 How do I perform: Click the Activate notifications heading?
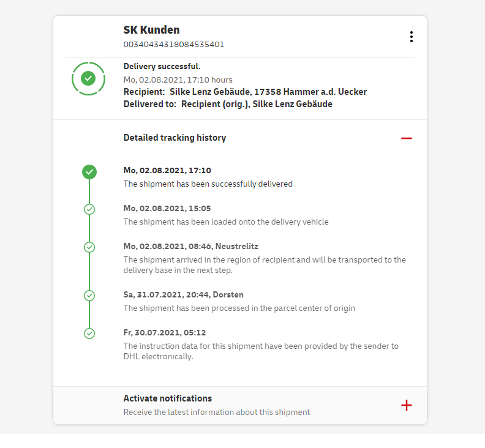click(x=168, y=398)
